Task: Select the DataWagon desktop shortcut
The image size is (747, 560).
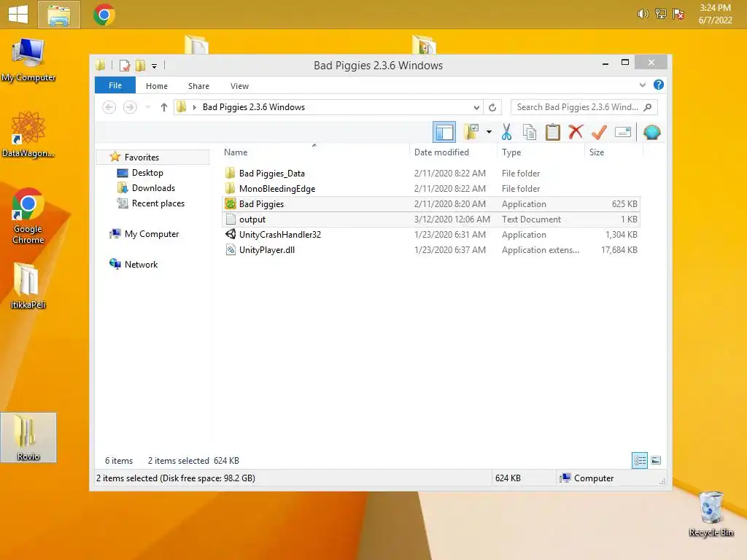Action: tap(28, 135)
